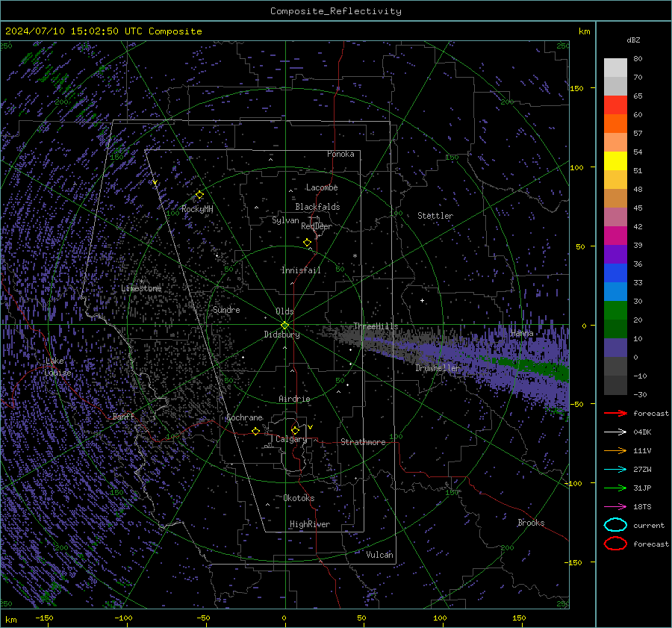
Task: Click the HighRiver city label
Action: [310, 524]
